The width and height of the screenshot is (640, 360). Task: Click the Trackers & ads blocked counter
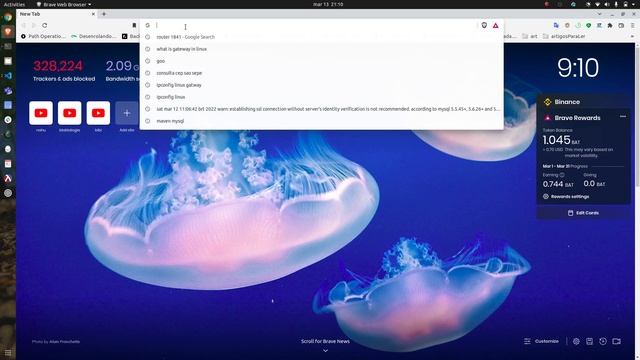click(64, 71)
